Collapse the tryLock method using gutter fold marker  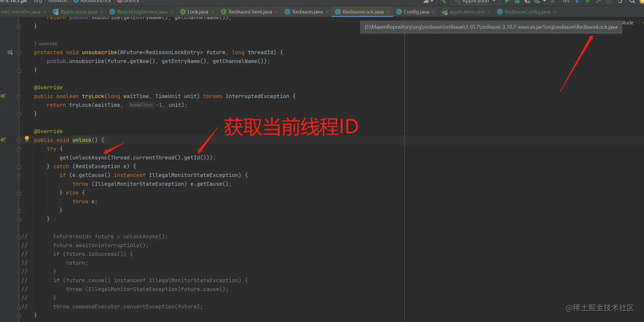pos(18,96)
